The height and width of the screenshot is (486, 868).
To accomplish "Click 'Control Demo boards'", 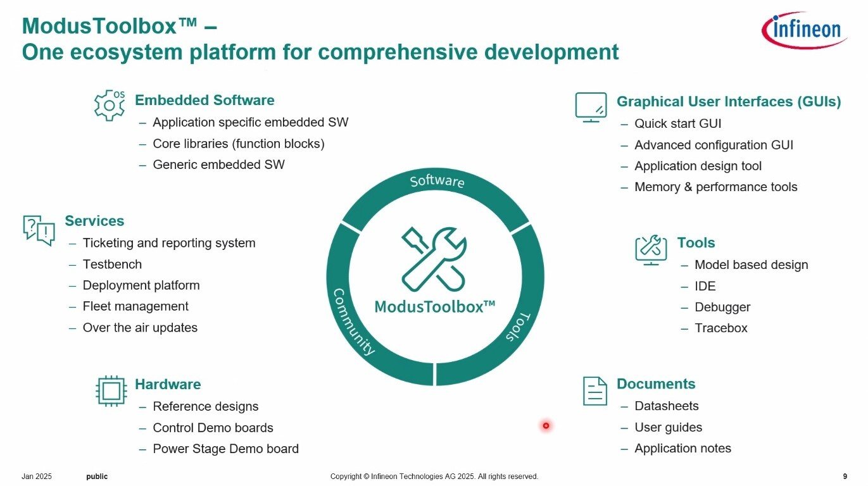I will [x=213, y=428].
